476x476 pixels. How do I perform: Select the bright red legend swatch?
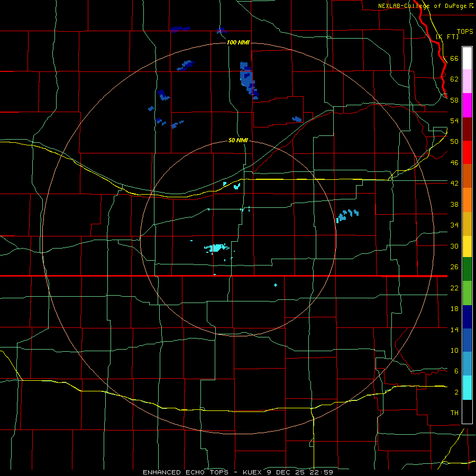467,152
